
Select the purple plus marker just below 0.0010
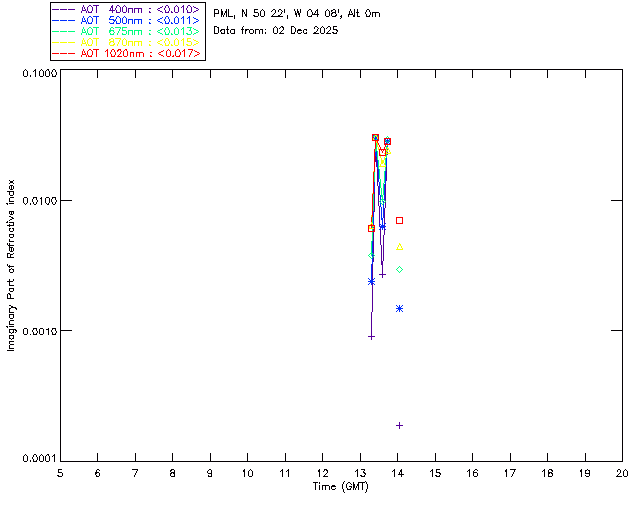pyautogui.click(x=371, y=337)
